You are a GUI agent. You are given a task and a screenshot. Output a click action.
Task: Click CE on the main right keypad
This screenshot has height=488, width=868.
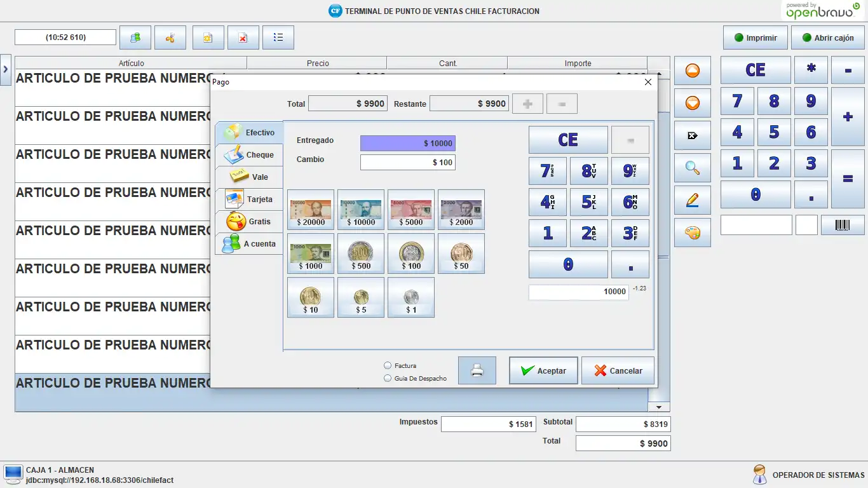(x=756, y=70)
